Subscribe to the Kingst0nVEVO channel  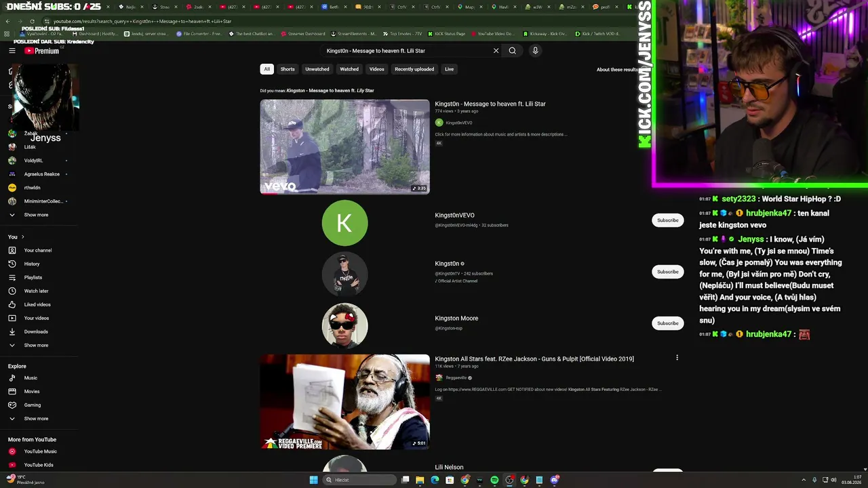[x=667, y=220]
